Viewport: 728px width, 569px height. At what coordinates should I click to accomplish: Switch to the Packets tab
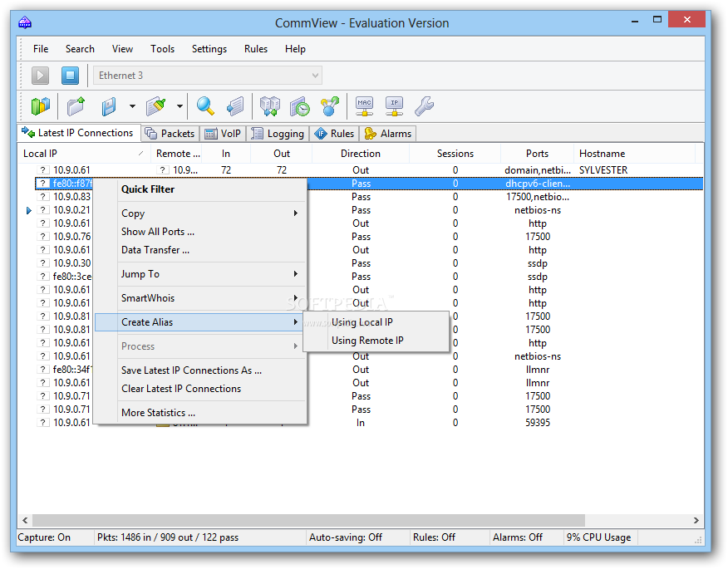[170, 134]
